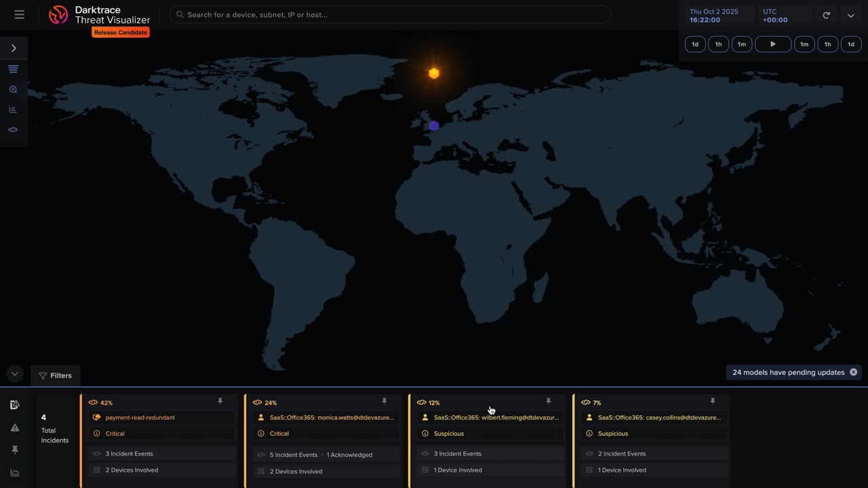The width and height of the screenshot is (868, 488).
Task: Click the '24 models have pending updates' message
Action: click(x=788, y=372)
